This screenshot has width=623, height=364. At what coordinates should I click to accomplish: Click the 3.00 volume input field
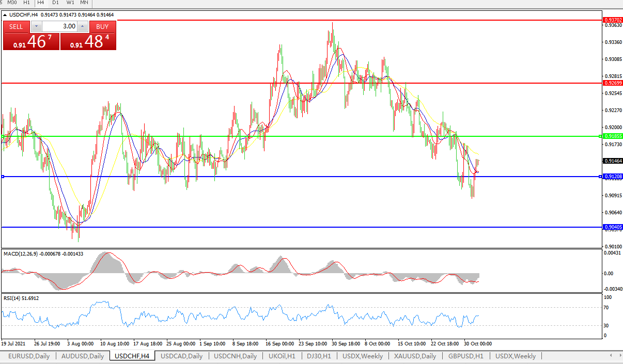59,26
